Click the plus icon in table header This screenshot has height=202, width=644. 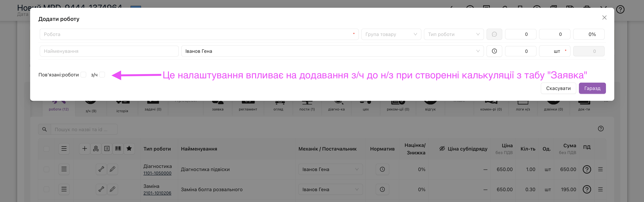(x=84, y=149)
